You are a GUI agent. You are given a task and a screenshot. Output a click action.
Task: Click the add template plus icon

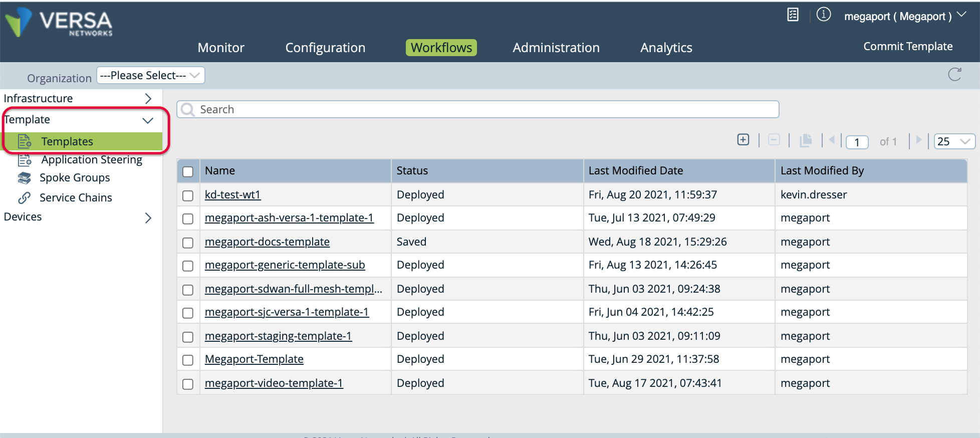tap(743, 140)
